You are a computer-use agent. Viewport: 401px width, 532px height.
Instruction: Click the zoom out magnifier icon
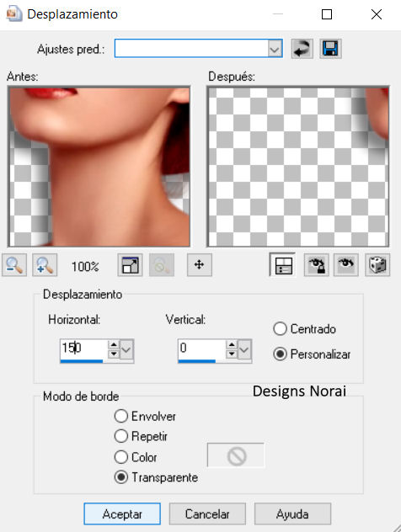(14, 265)
